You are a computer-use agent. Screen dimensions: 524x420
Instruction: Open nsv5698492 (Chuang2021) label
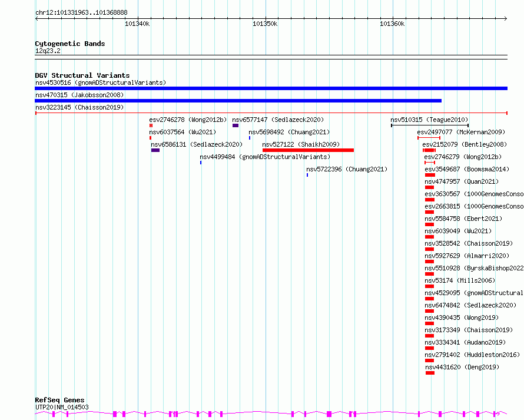pyautogui.click(x=289, y=132)
